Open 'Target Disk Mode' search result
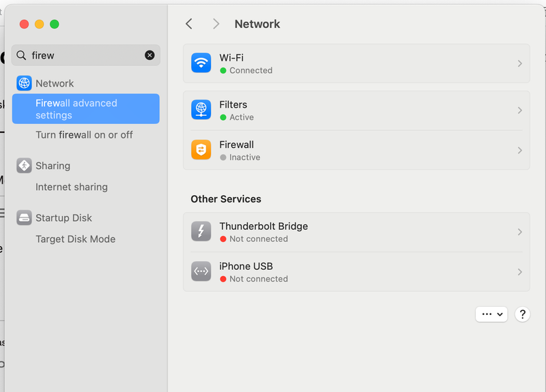 click(75, 239)
